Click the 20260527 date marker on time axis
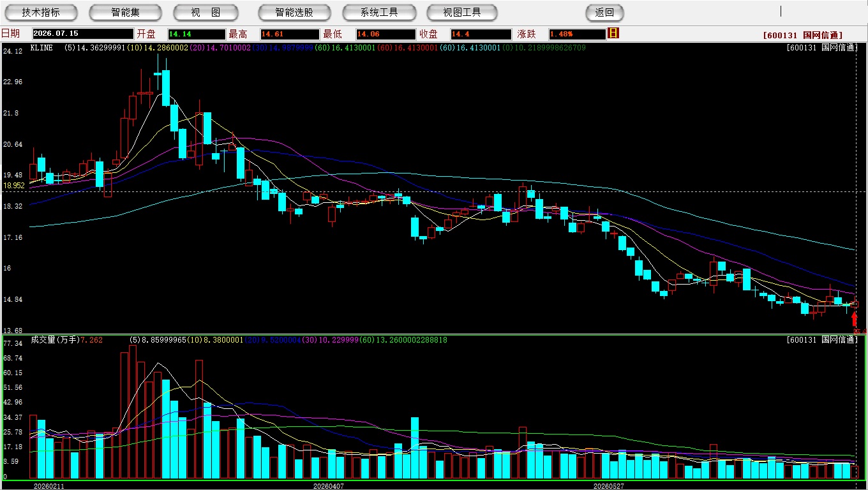The width and height of the screenshot is (868, 490). [609, 486]
